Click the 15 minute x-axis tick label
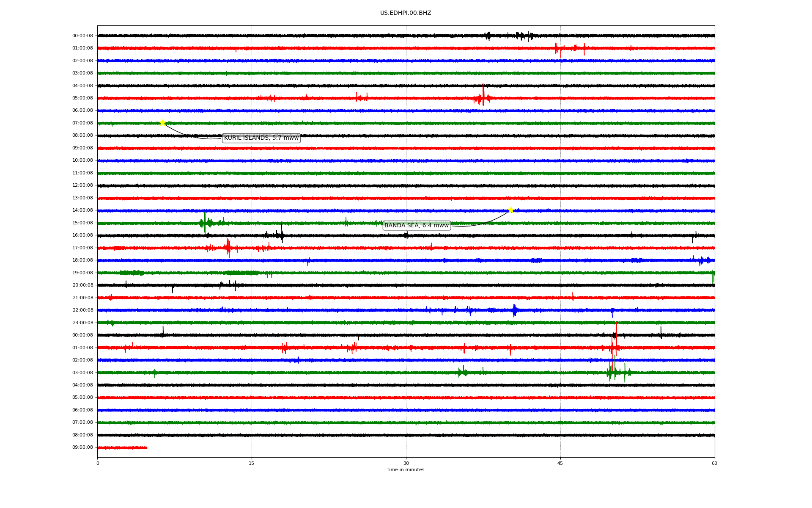The image size is (812, 508). (252, 463)
